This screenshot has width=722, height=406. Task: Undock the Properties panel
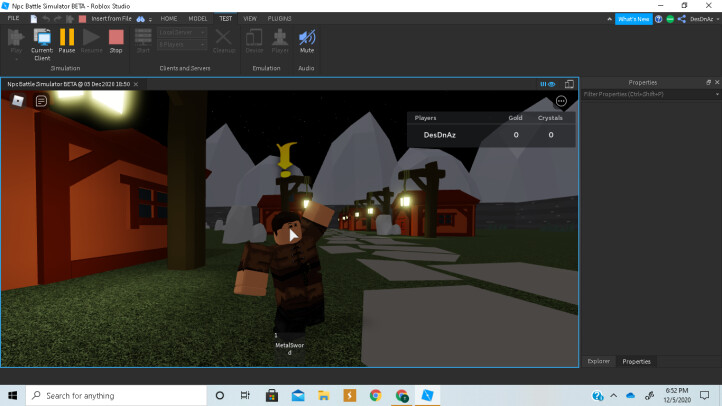point(708,82)
